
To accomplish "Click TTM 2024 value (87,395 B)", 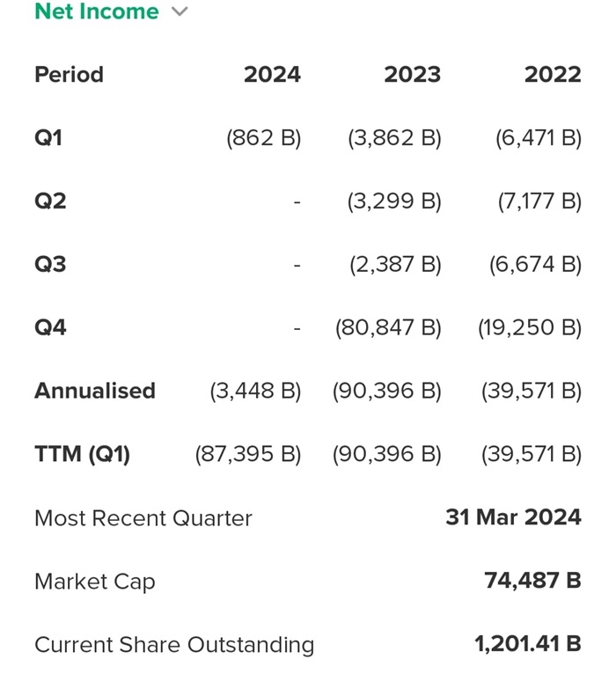I will (248, 454).
